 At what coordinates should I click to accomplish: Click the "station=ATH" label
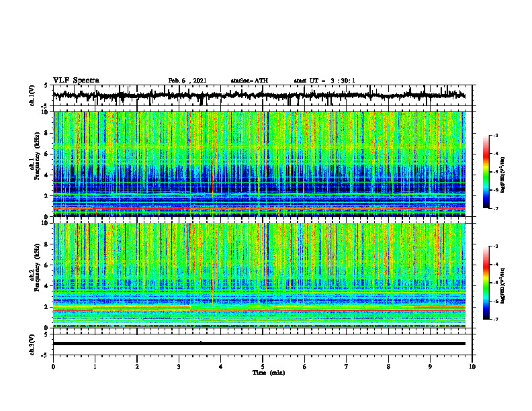pos(249,81)
